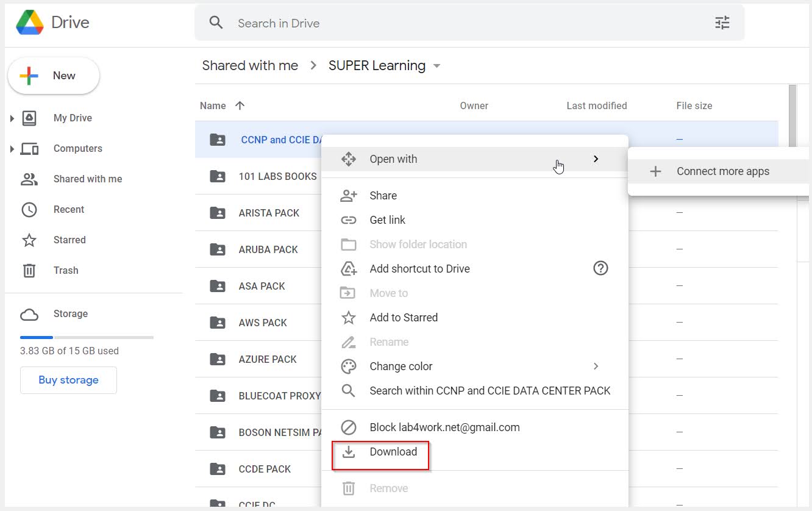Click the 3.83 GB of 15 GB used text

point(69,351)
